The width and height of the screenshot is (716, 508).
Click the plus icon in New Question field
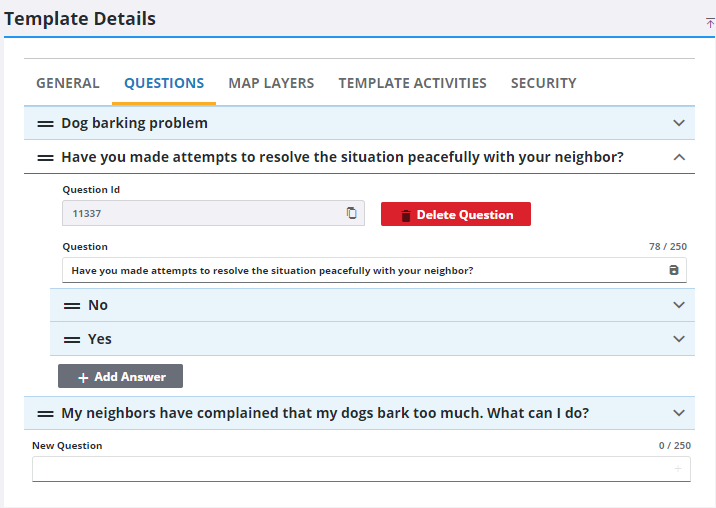click(677, 469)
